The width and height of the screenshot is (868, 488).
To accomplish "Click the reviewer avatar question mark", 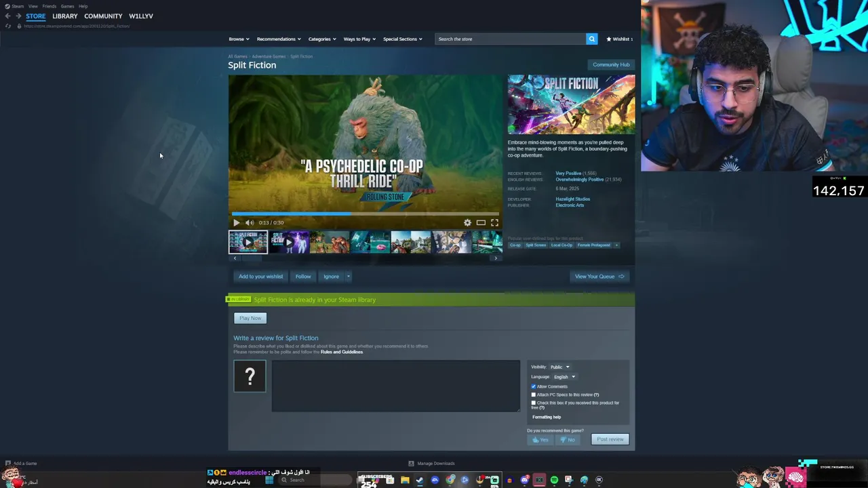I will 250,376.
